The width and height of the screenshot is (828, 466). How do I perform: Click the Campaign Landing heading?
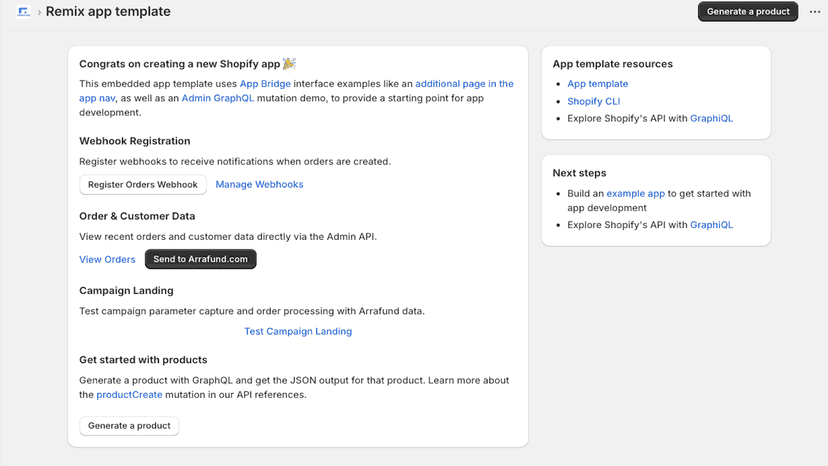click(x=126, y=291)
